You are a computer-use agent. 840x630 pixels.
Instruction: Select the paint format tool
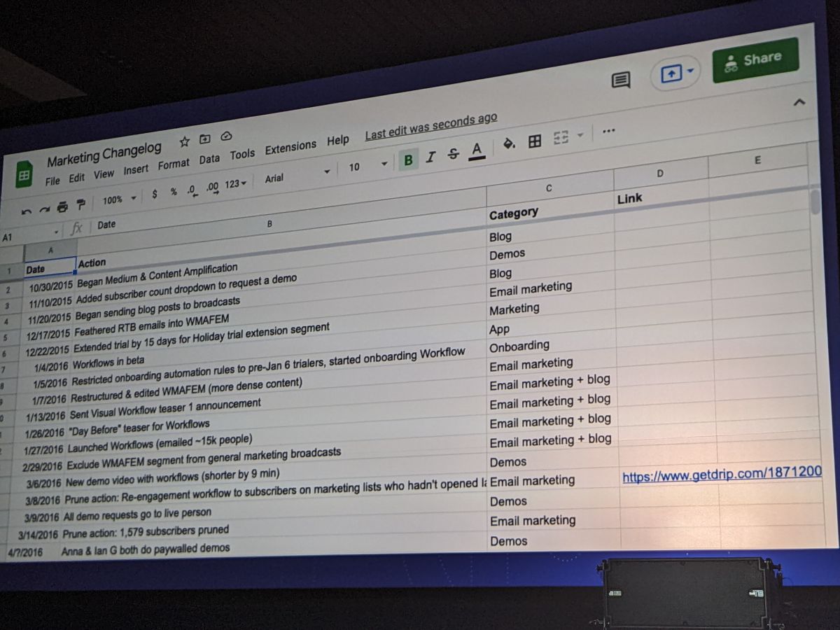80,204
